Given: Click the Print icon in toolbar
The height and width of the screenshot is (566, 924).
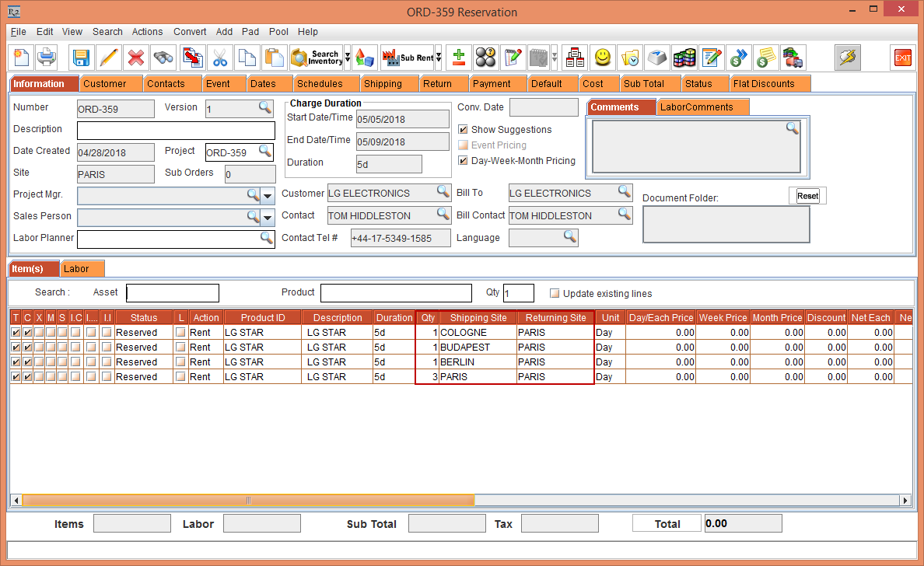Looking at the screenshot, I should [x=47, y=58].
